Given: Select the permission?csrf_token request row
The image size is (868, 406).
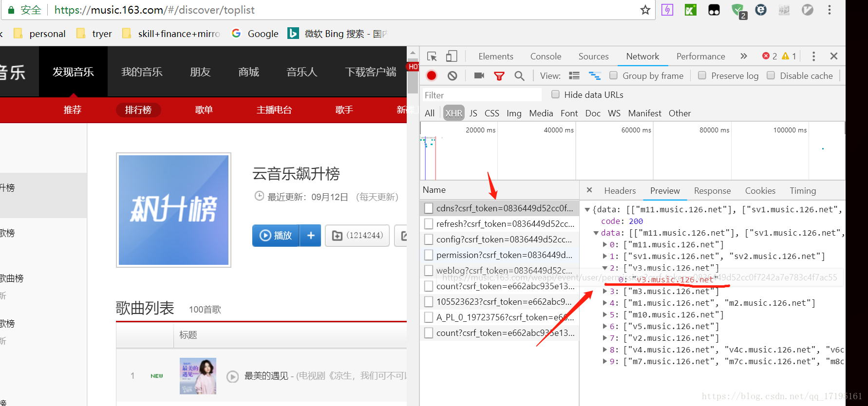Looking at the screenshot, I should tap(499, 255).
